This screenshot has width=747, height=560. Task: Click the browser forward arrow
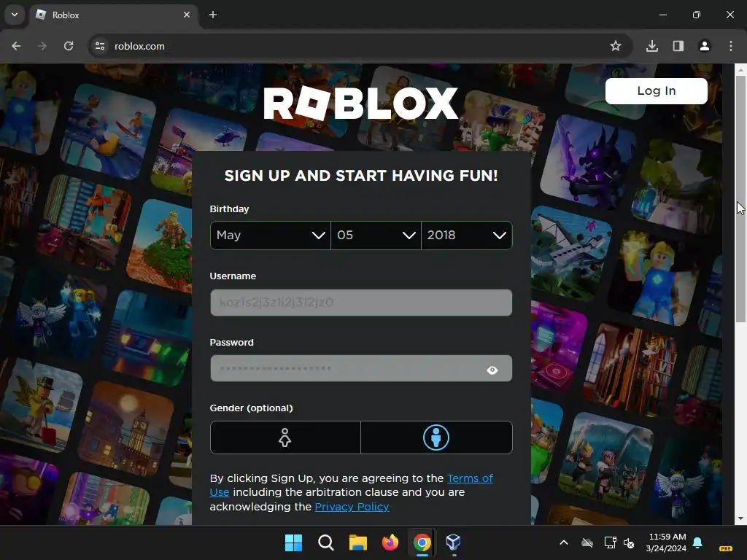coord(42,46)
